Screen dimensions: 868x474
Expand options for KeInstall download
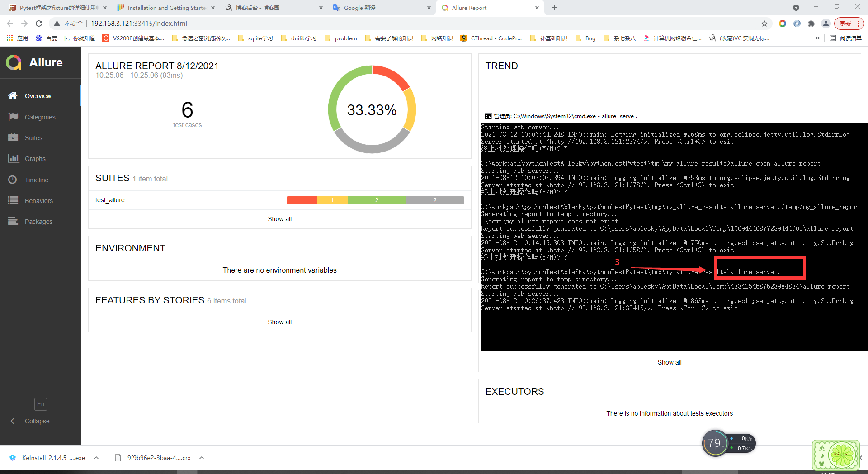(96, 458)
